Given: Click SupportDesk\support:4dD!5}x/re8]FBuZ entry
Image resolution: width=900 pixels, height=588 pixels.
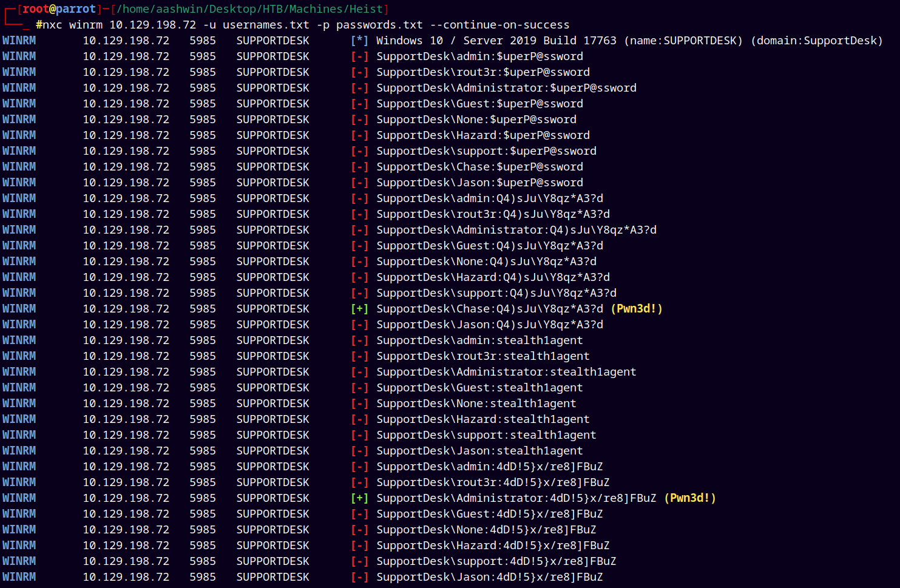Looking at the screenshot, I should pos(496,561).
